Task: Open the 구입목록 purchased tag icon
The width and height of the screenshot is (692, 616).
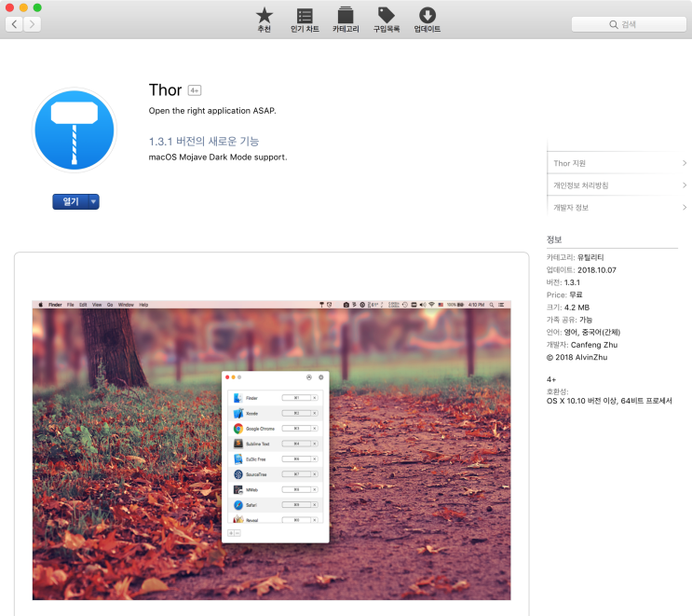Action: pos(386,16)
